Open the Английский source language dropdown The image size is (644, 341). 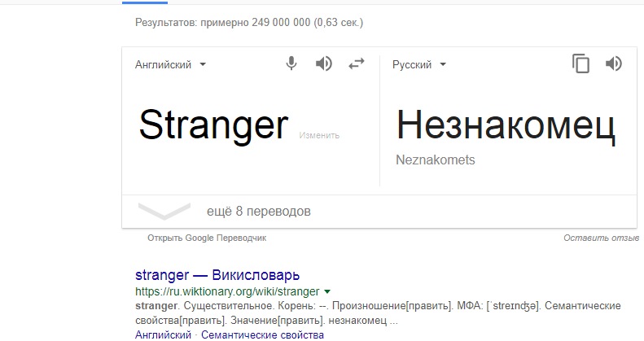[x=170, y=64]
